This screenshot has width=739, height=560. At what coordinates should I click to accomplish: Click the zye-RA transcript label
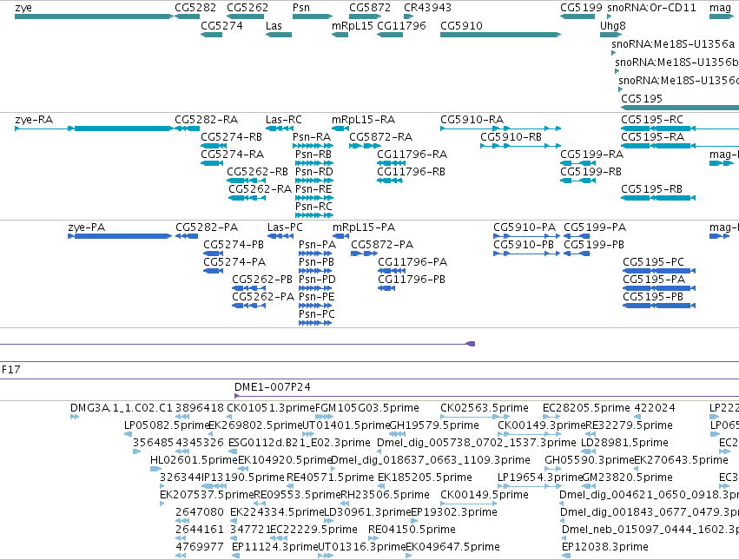[x=34, y=120]
